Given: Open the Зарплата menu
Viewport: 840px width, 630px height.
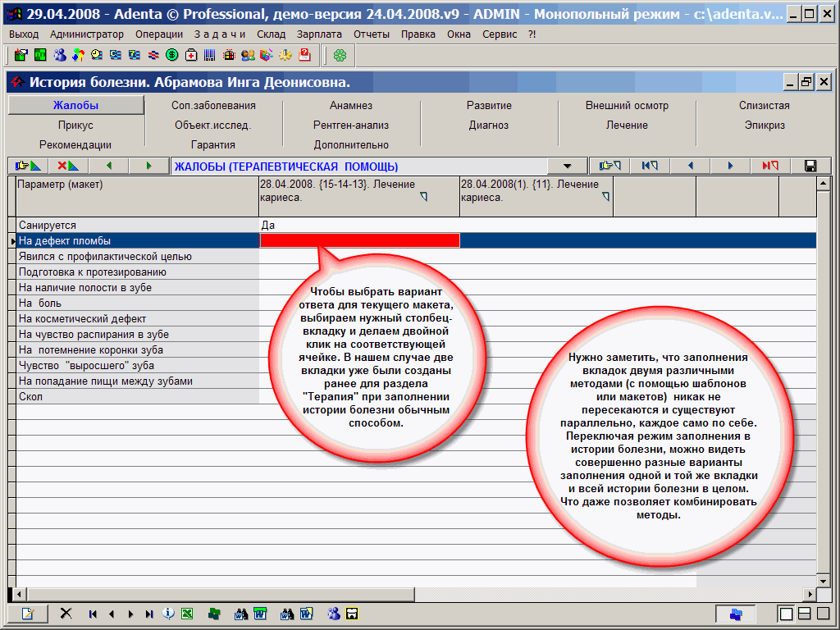Looking at the screenshot, I should tap(320, 34).
